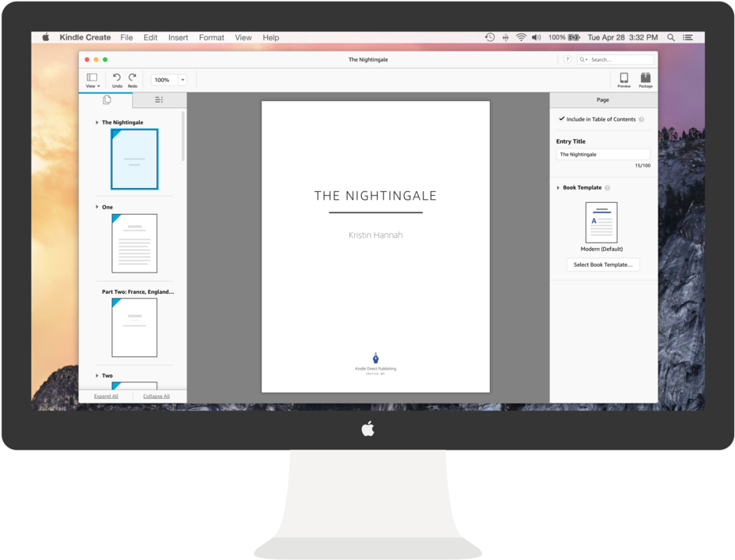The height and width of the screenshot is (560, 735).
Task: Select the Part Two page thumbnail
Action: (134, 328)
